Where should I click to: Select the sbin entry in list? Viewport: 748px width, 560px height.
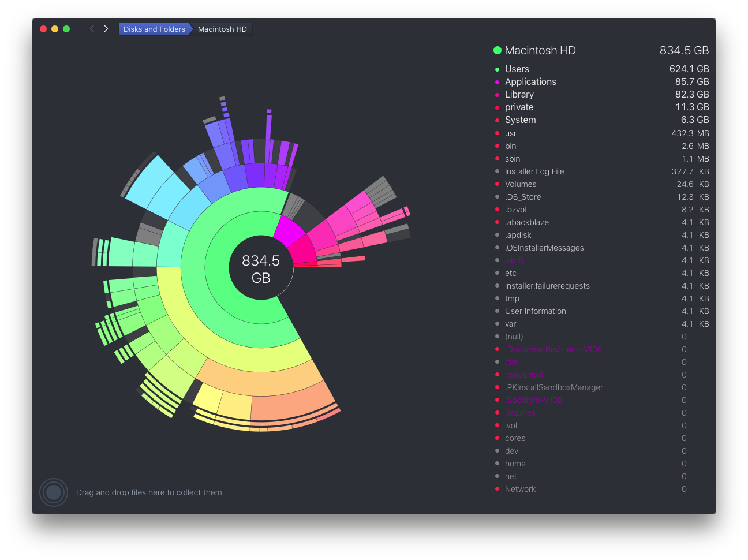[601, 159]
